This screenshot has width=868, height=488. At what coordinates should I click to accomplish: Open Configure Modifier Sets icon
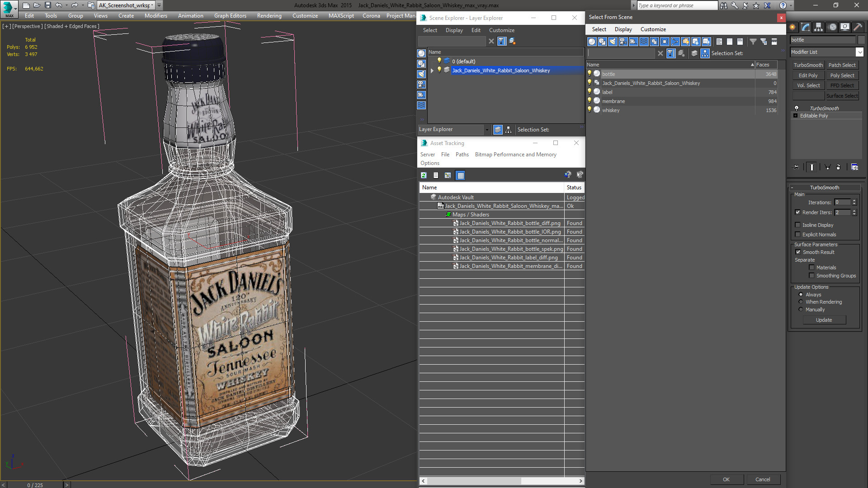tap(854, 167)
